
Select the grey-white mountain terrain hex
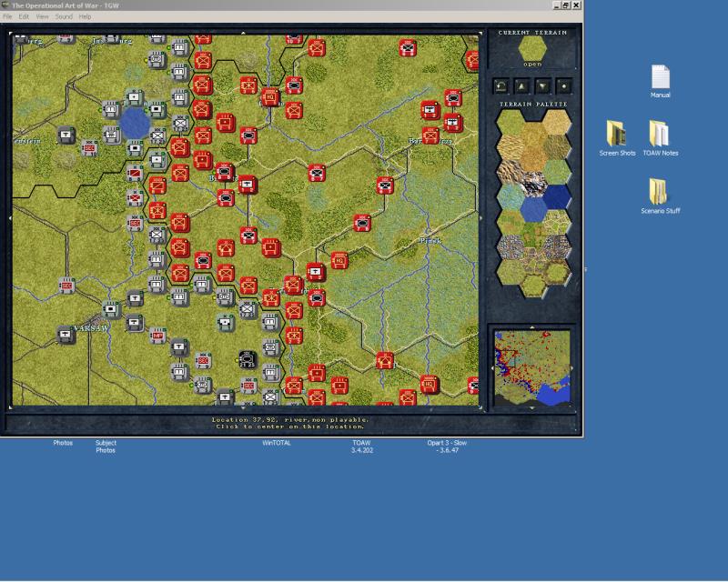point(533,185)
